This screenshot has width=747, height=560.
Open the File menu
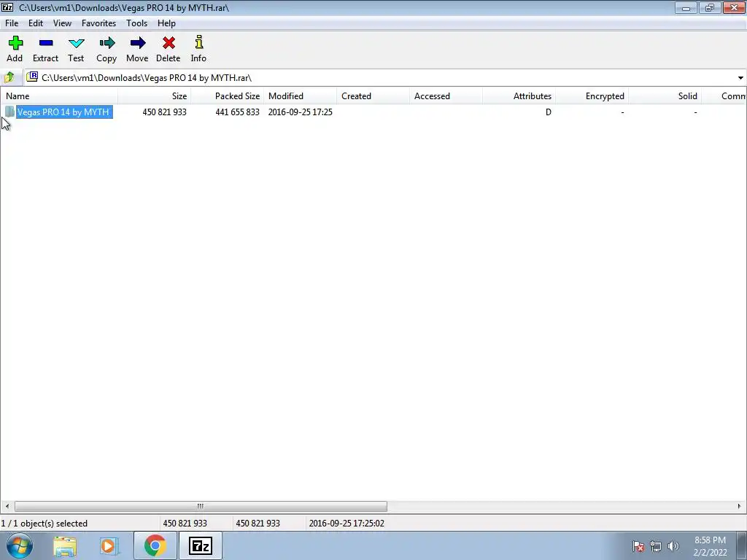pyautogui.click(x=12, y=23)
